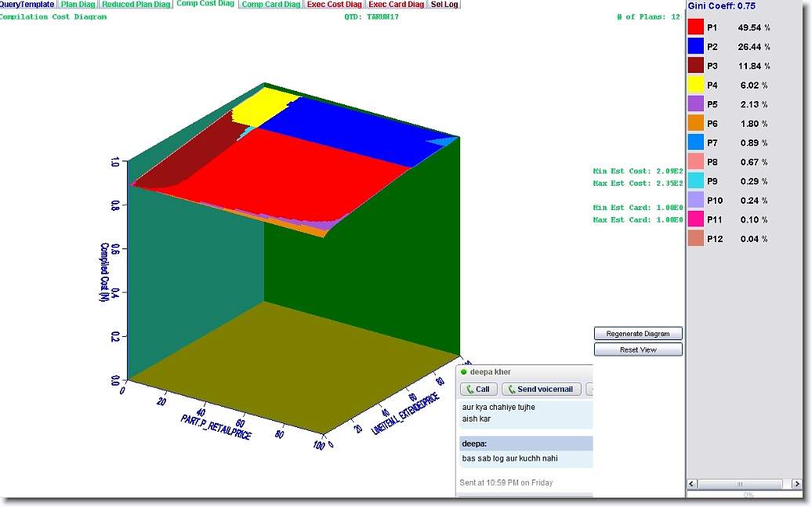Click the blue P2 plan swatch
812x507 pixels.
pos(696,46)
